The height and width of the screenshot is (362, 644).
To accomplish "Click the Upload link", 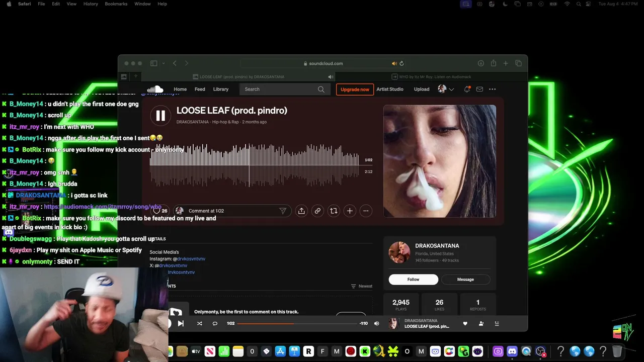I will (422, 89).
